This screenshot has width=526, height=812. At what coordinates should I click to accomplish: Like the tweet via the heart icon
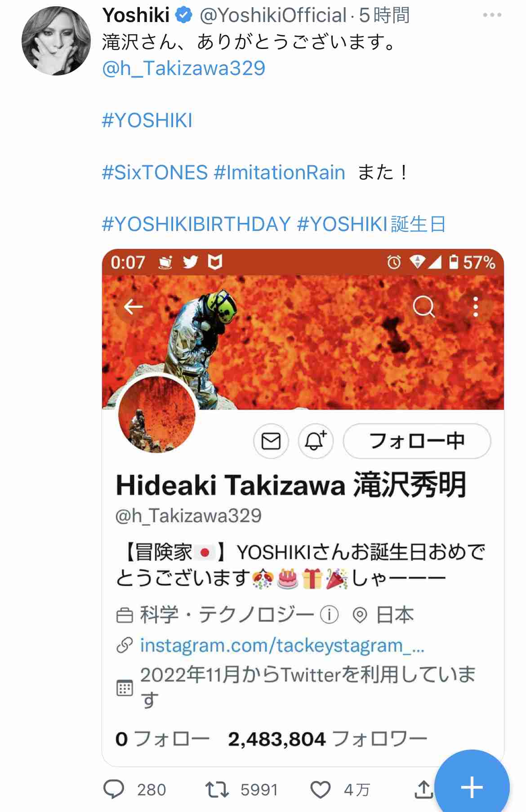click(321, 790)
